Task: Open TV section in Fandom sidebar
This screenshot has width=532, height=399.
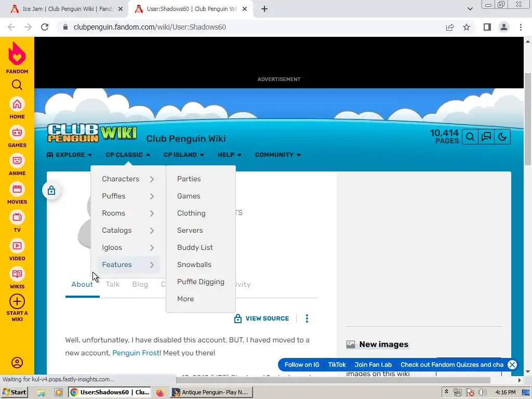Action: pos(17,221)
